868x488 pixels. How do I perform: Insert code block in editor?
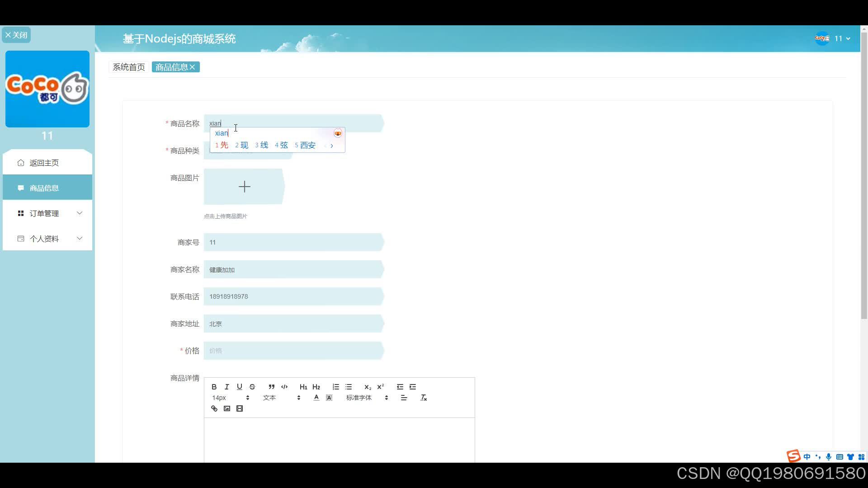(x=284, y=387)
